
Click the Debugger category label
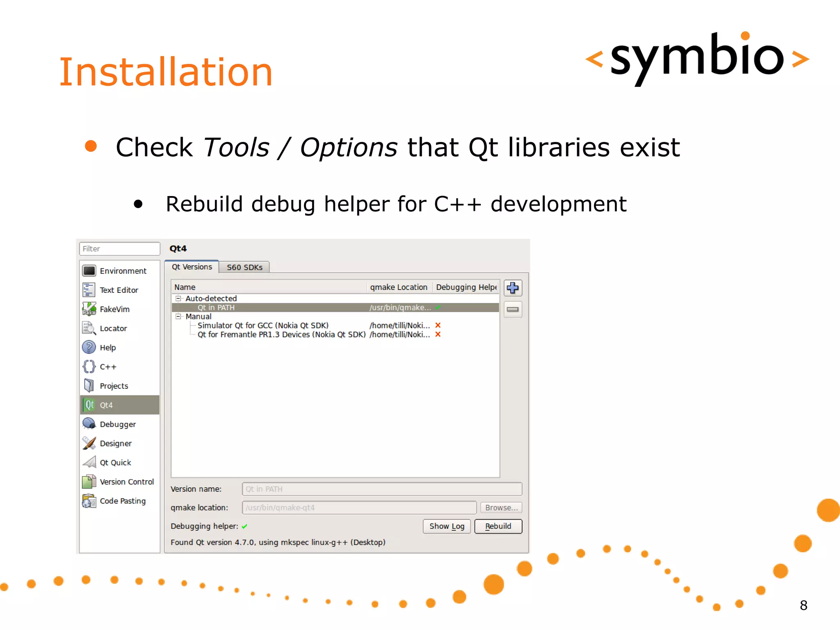click(118, 425)
